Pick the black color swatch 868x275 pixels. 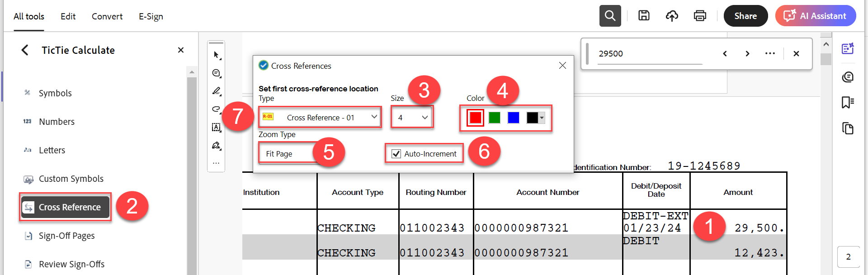pyautogui.click(x=533, y=118)
